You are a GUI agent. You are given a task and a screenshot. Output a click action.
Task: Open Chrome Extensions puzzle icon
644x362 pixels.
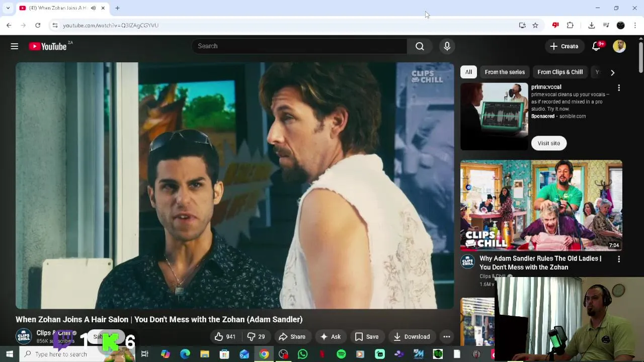point(570,25)
